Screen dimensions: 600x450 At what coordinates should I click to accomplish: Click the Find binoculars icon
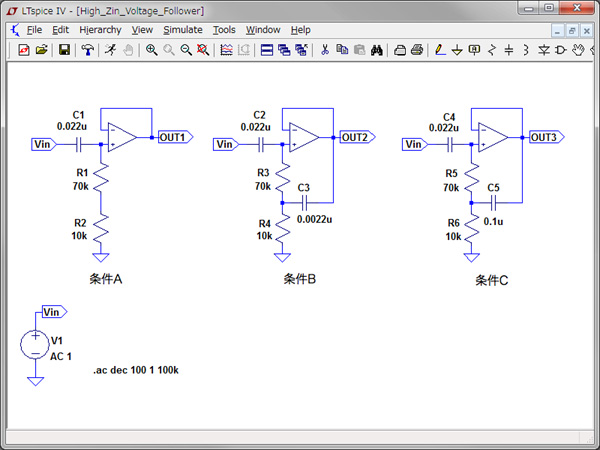coord(377,50)
